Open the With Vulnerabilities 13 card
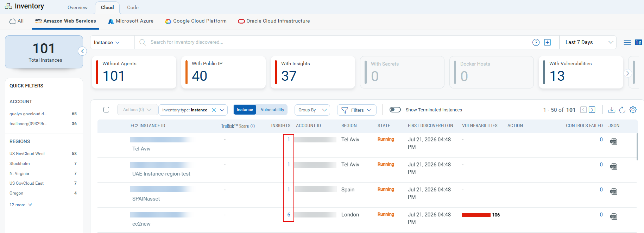The width and height of the screenshot is (644, 233). click(581, 72)
